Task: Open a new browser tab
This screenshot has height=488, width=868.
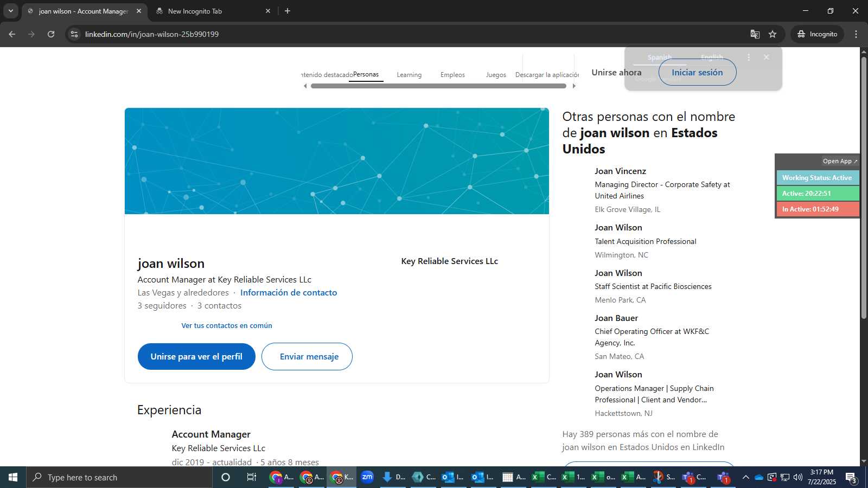Action: 288,11
